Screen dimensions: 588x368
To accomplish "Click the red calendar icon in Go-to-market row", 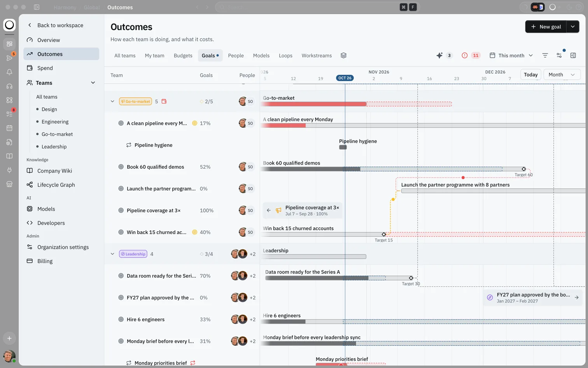I will (164, 101).
